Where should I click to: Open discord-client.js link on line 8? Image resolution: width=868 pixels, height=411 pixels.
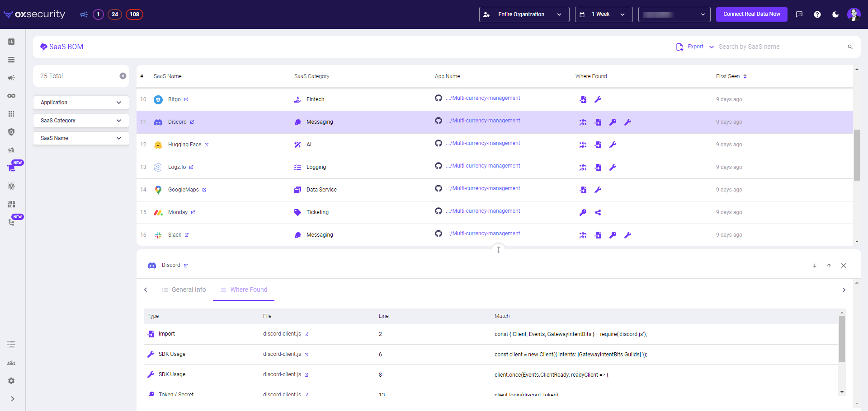(x=282, y=374)
